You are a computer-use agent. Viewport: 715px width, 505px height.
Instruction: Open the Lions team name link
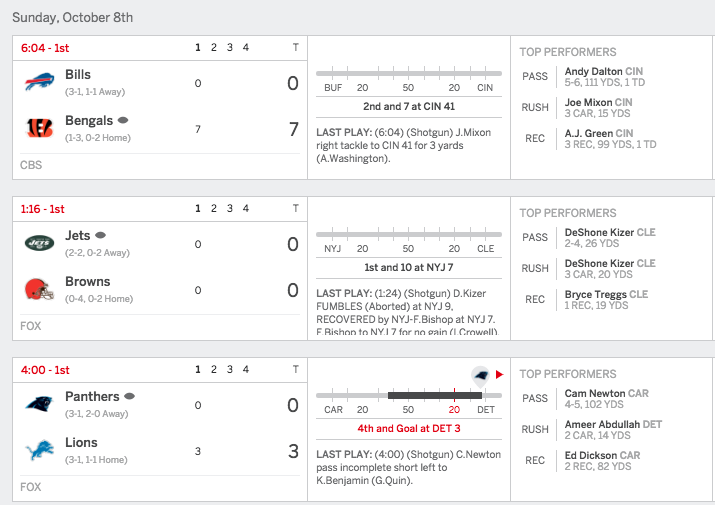pyautogui.click(x=81, y=443)
